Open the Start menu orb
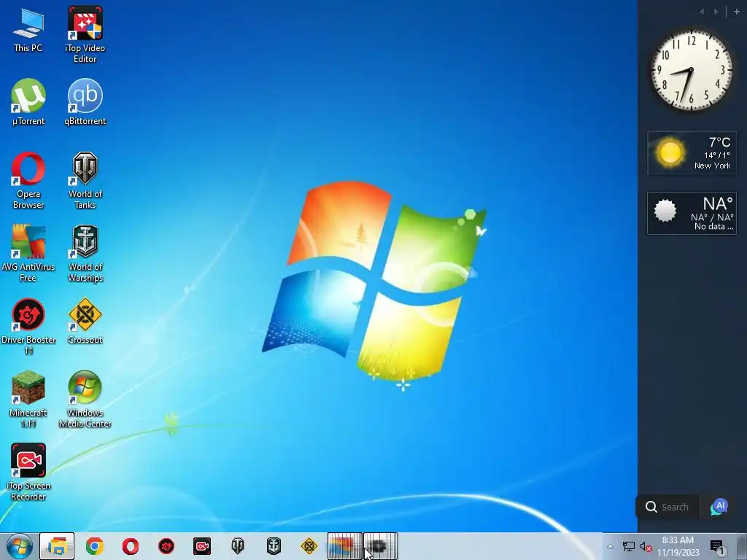The image size is (747, 560). coord(19,546)
